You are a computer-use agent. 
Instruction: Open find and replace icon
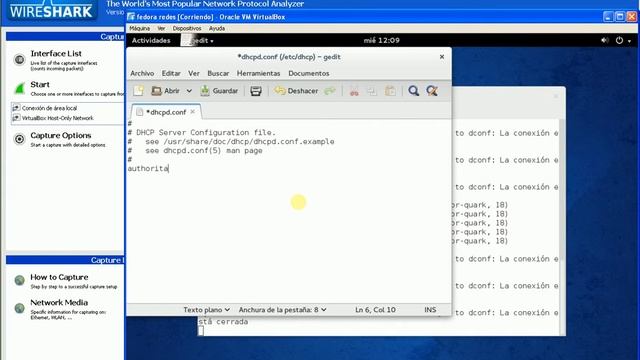point(432,91)
